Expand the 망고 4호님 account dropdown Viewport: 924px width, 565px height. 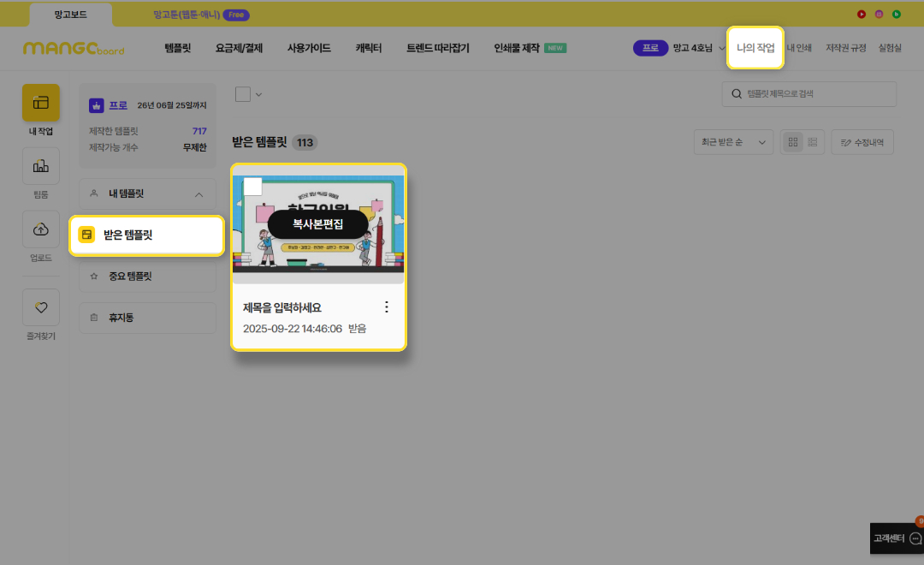[x=693, y=48]
